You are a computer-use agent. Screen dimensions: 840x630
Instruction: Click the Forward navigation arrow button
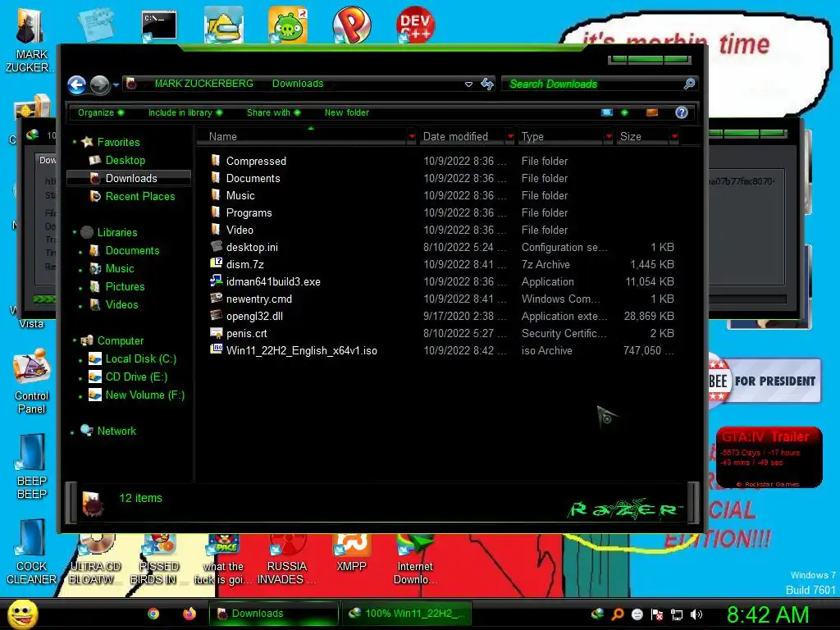[x=99, y=84]
